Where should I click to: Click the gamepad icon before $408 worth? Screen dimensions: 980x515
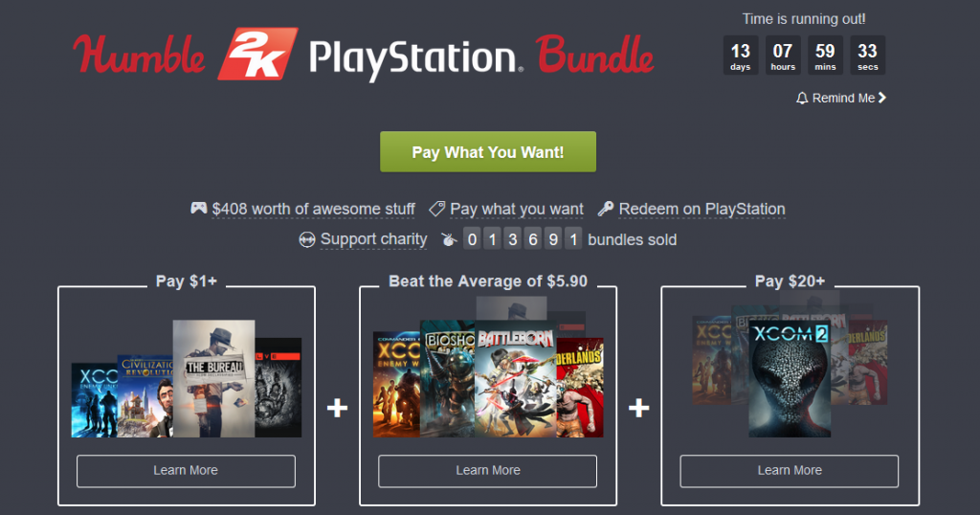(x=199, y=208)
